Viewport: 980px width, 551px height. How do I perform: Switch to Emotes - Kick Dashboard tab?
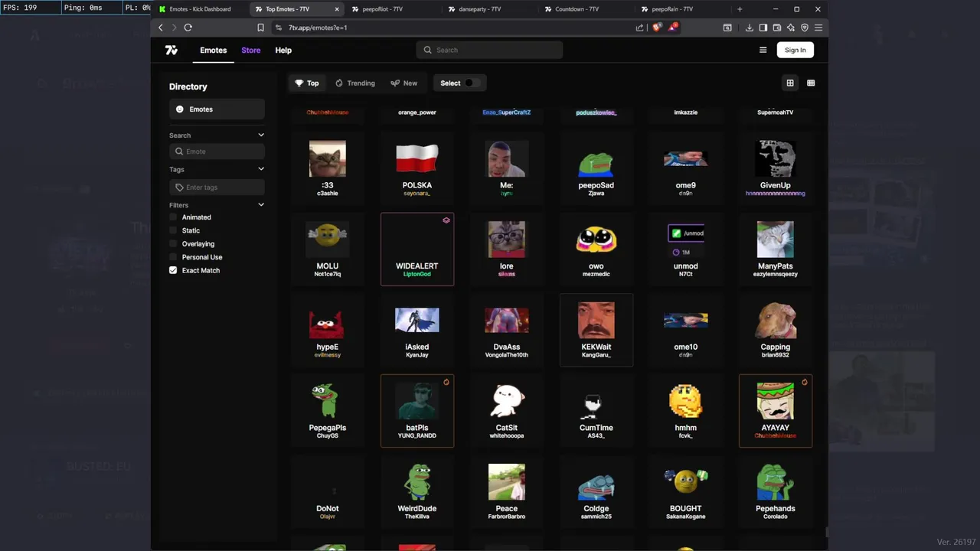pyautogui.click(x=200, y=9)
